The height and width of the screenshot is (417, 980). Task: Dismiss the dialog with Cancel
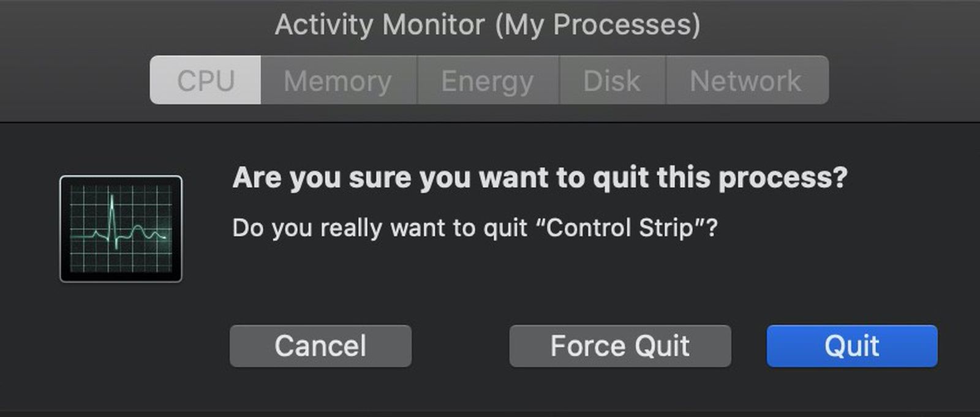point(320,346)
